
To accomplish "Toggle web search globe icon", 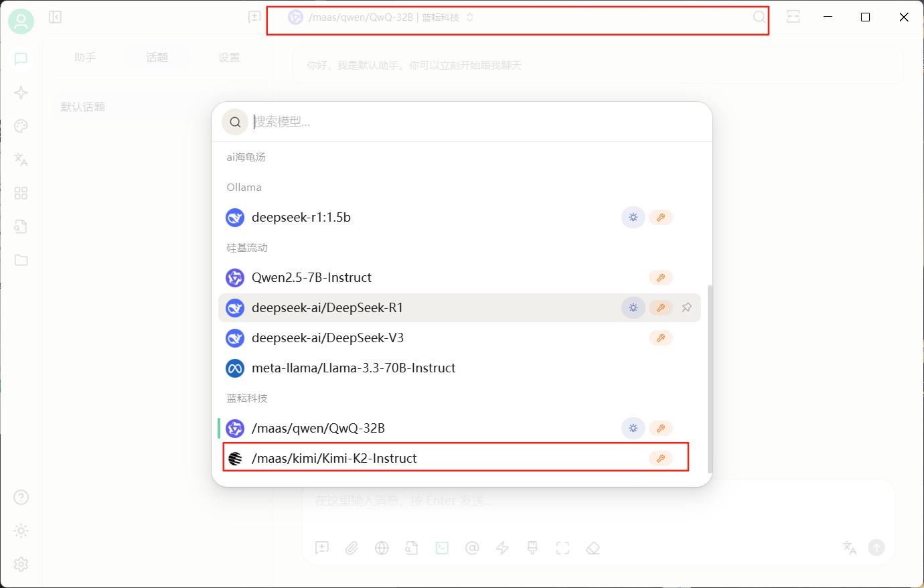I will (x=382, y=548).
